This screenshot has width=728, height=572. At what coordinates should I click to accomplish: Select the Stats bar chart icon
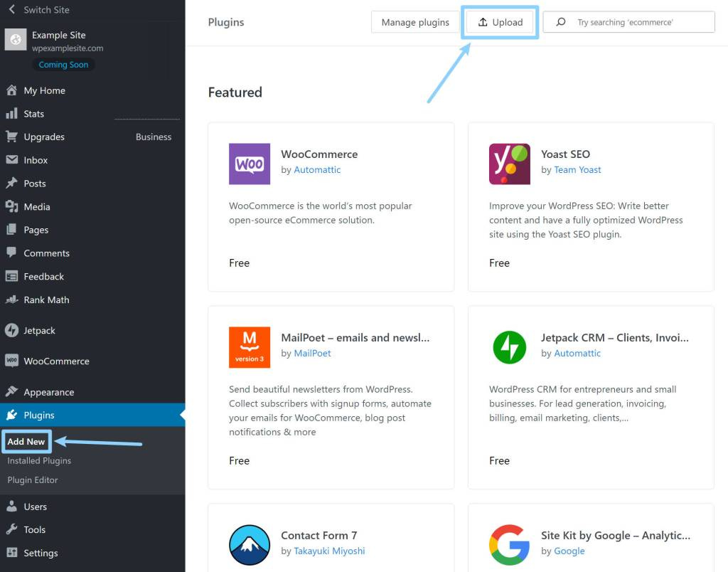[11, 113]
